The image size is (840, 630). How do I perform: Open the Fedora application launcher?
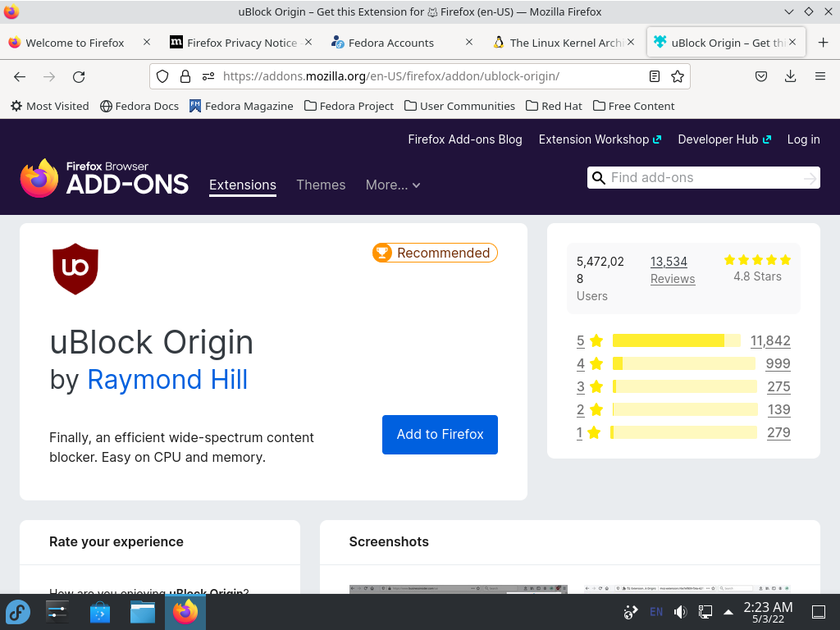pos(18,612)
